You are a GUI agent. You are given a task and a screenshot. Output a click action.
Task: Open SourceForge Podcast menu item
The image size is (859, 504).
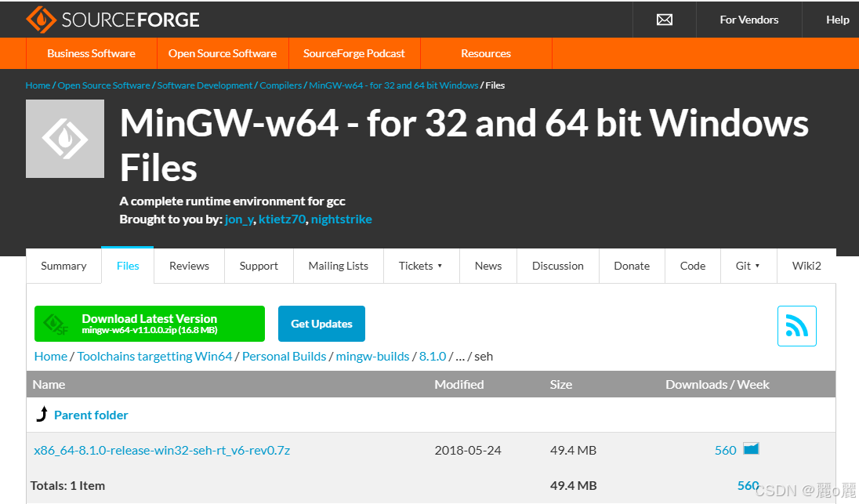[354, 53]
